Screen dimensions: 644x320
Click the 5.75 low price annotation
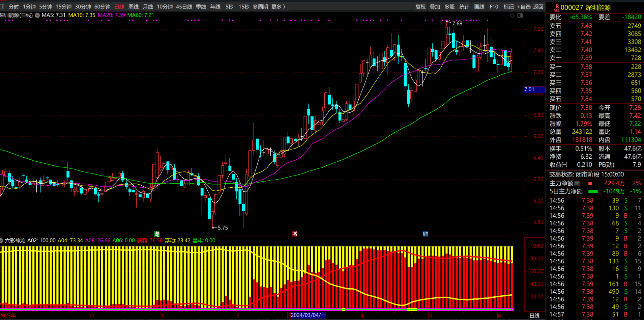pyautogui.click(x=223, y=228)
